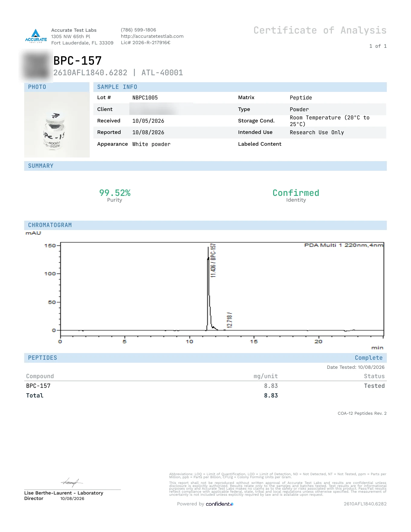Click the 8.83 value in the Total row
The height and width of the screenshot is (532, 411).
(271, 396)
